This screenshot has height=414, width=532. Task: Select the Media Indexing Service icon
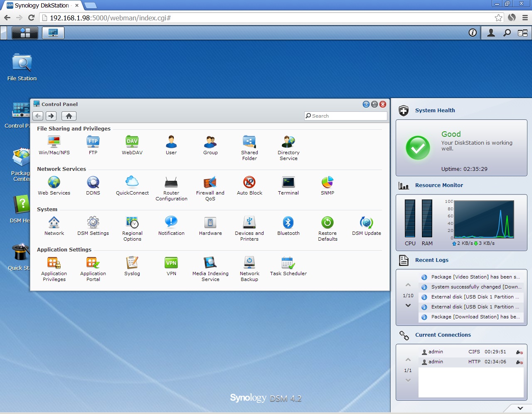(210, 263)
